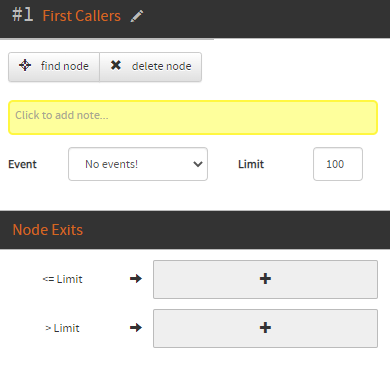This screenshot has height=379, width=390.
Task: Click the Event field label
Action: 22,164
